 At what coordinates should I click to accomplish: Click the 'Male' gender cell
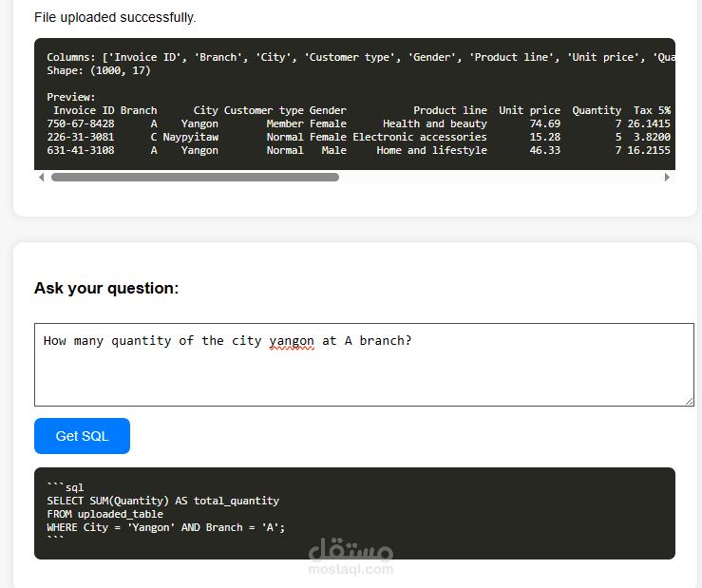tap(334, 150)
